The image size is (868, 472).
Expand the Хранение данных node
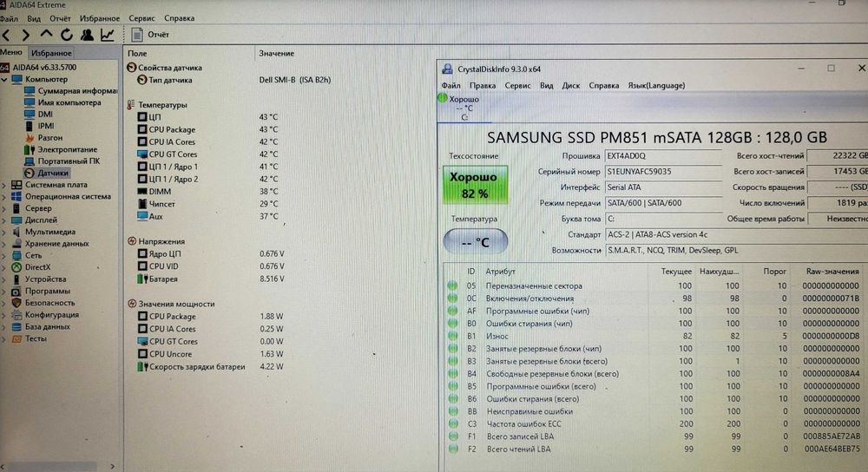4,244
